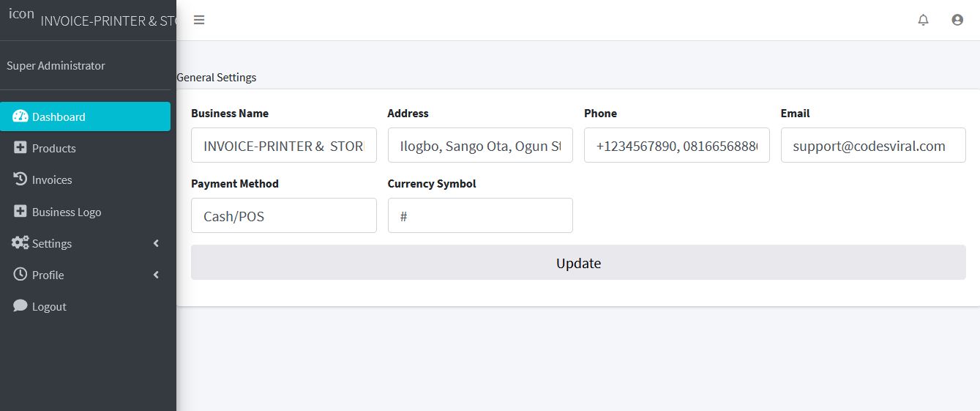The height and width of the screenshot is (411, 980).
Task: Go to the Invoices menu item
Action: tap(85, 179)
